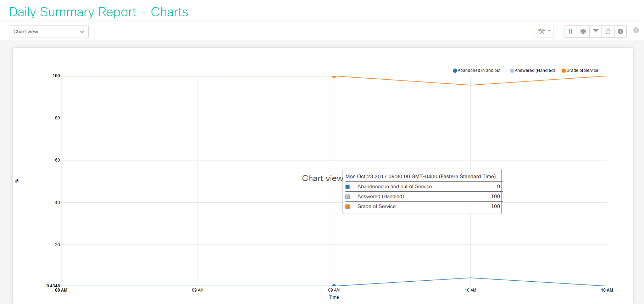The width and height of the screenshot is (644, 304).
Task: Click the 80 mark on the y-axis
Action: [x=57, y=118]
